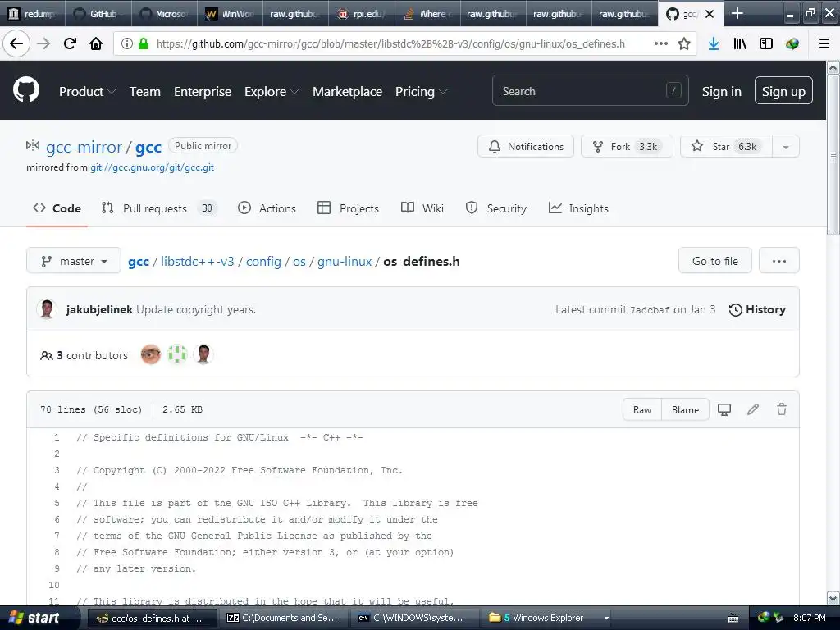Go back with browser back arrow
840x630 pixels.
coord(16,43)
